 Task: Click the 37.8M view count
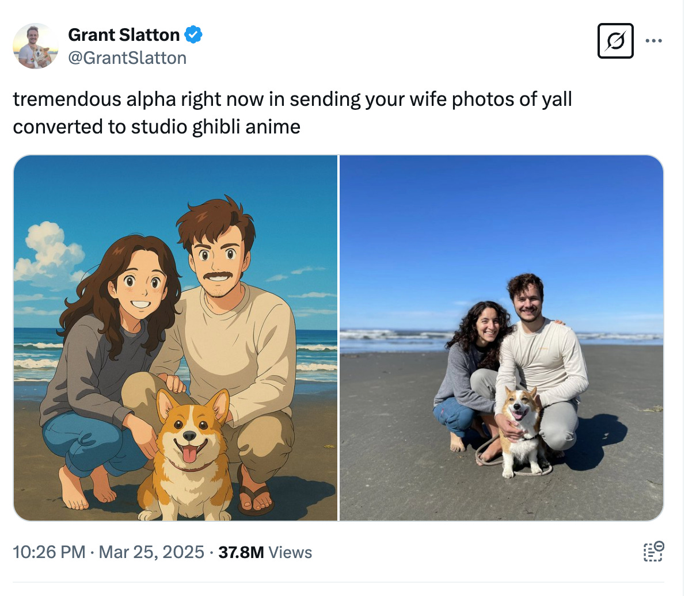(241, 552)
